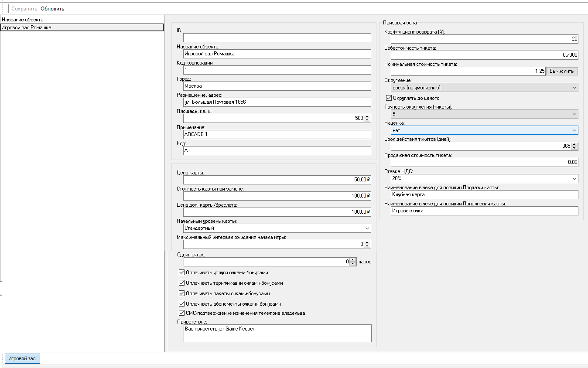Click the Сохранить toolbar button
The image size is (588, 368).
click(24, 9)
